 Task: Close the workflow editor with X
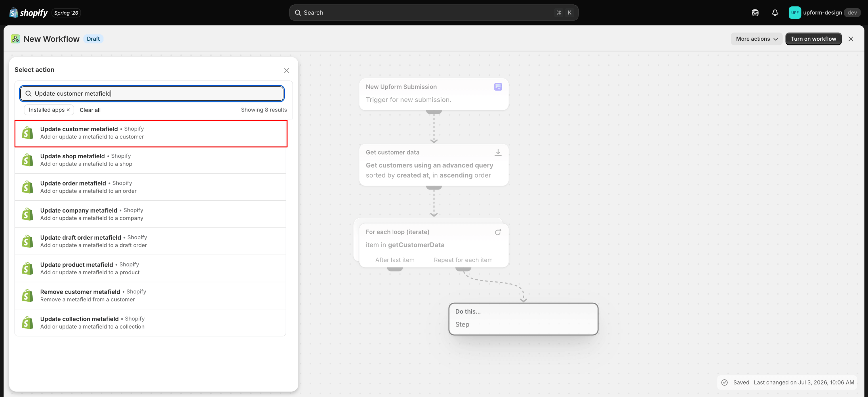pos(851,39)
